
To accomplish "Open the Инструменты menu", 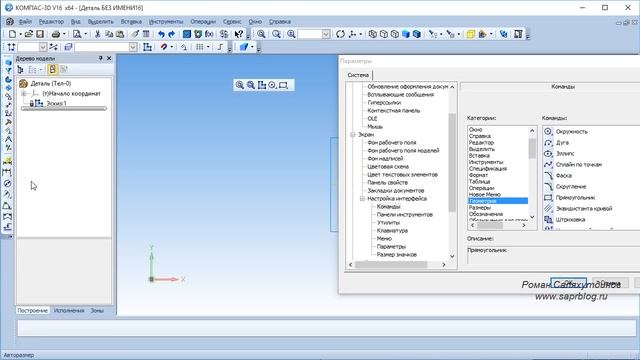I will coord(166,22).
